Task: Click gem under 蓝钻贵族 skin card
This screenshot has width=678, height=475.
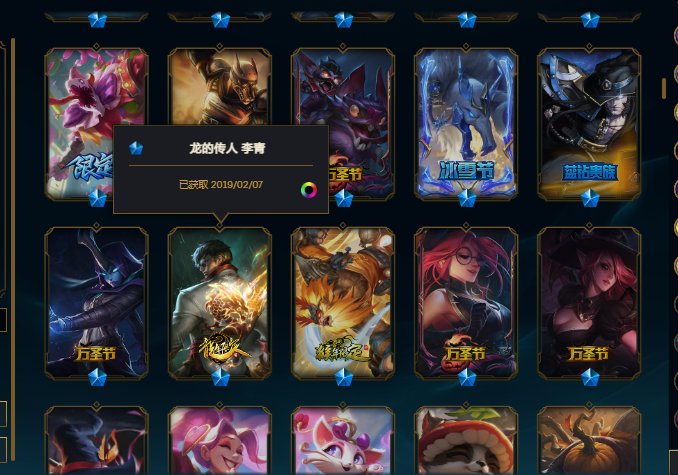Action: click(x=590, y=198)
